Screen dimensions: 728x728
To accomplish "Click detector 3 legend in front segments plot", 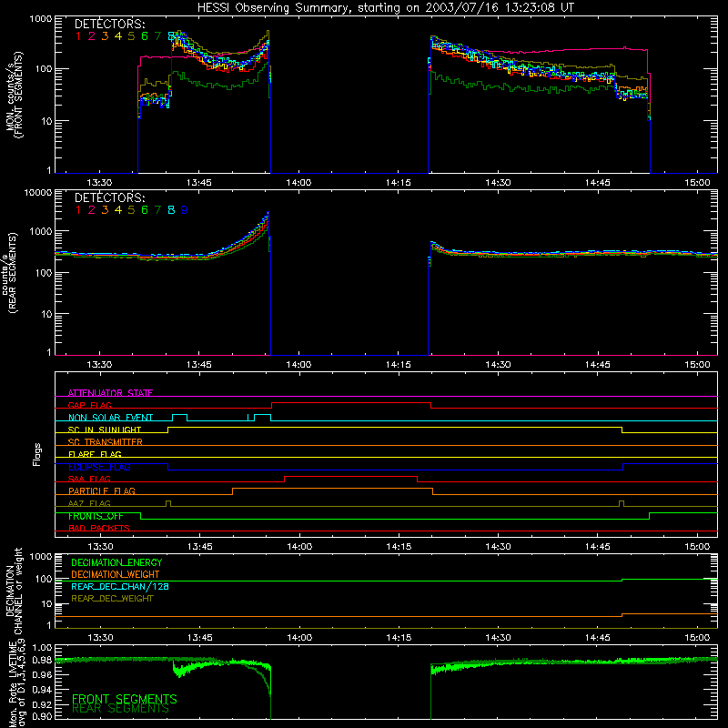I will tap(105, 35).
